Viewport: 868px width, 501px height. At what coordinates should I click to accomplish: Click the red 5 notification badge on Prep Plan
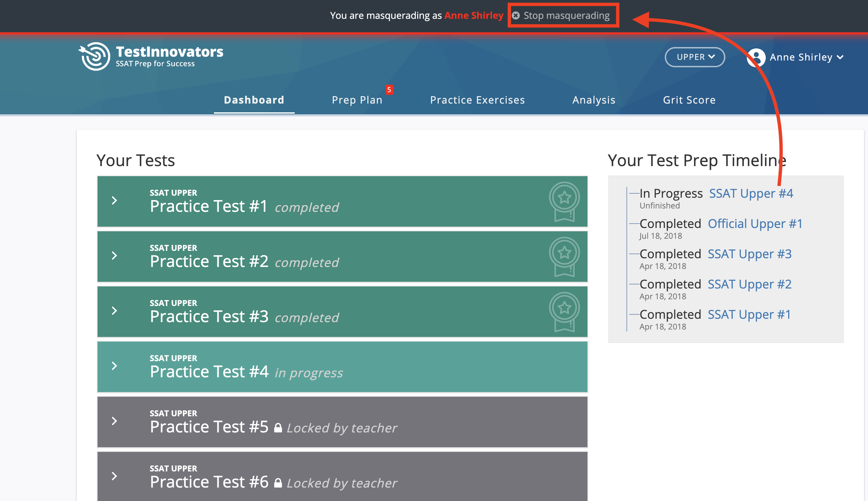(x=389, y=90)
